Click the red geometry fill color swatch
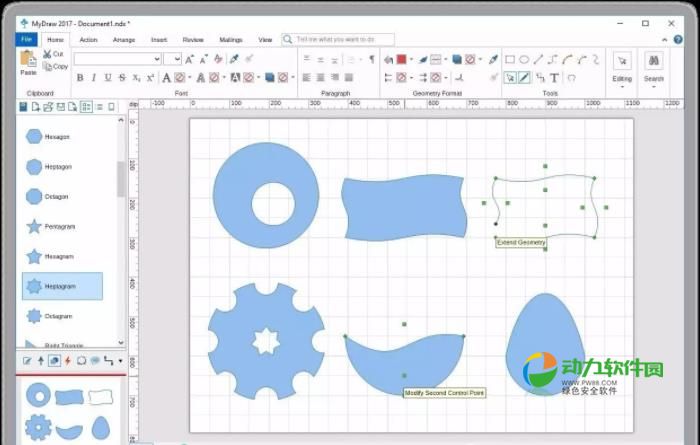 401,59
